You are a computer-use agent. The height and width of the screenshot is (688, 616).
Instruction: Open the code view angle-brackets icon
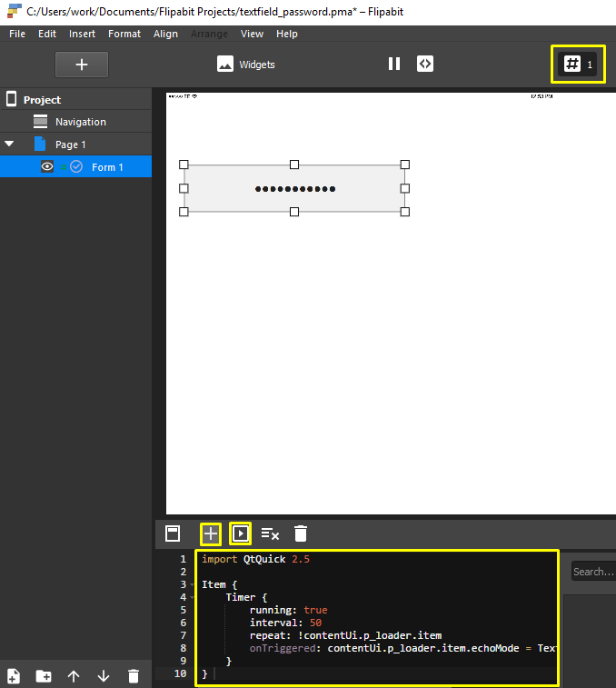click(x=424, y=64)
